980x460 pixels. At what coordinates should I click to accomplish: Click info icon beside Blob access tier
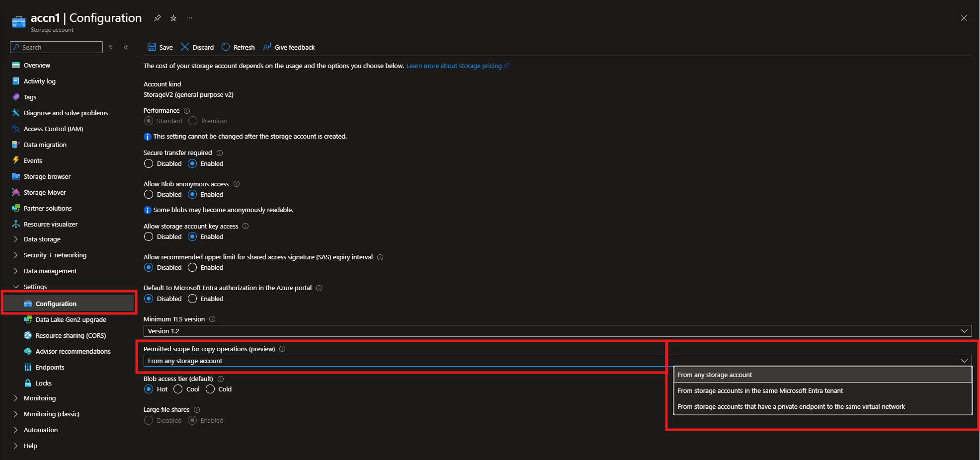pyautogui.click(x=221, y=379)
